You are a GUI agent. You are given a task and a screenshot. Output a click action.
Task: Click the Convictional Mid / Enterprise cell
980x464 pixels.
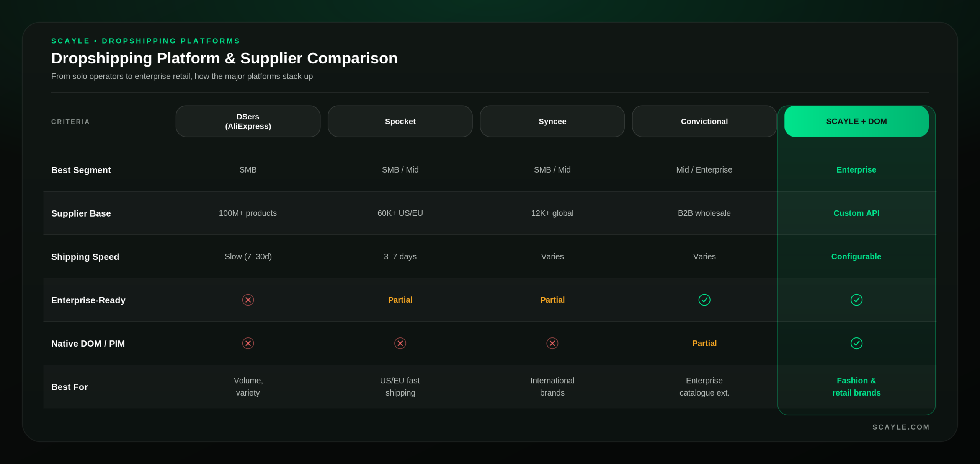point(704,170)
